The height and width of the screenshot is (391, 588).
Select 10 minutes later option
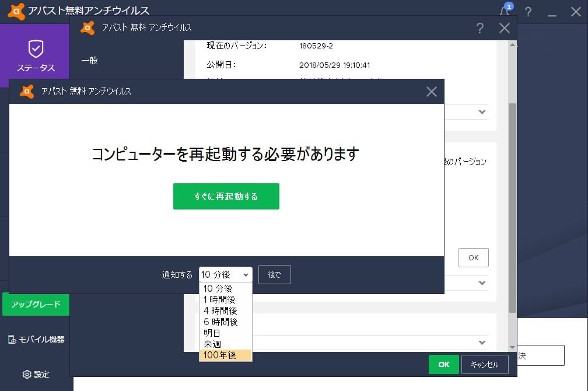[x=226, y=288]
